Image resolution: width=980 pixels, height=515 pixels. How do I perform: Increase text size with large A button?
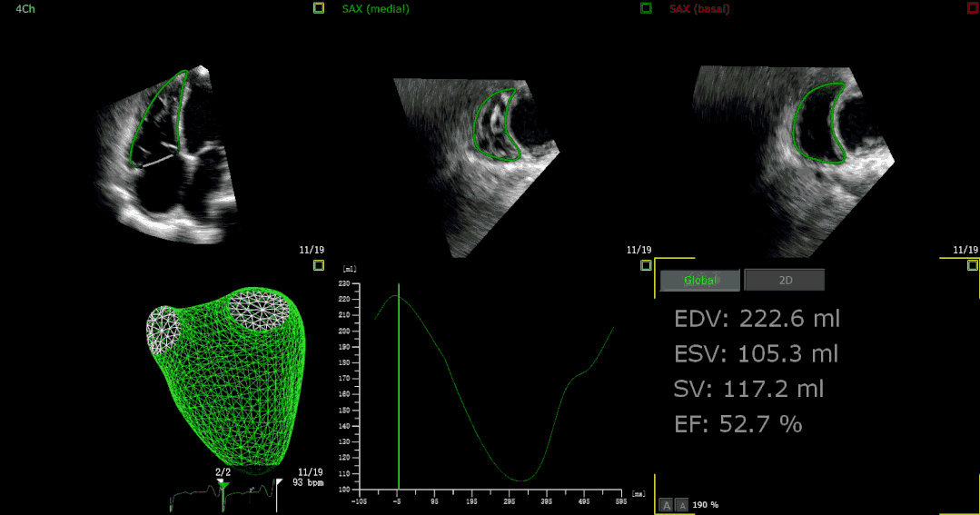pyautogui.click(x=666, y=504)
